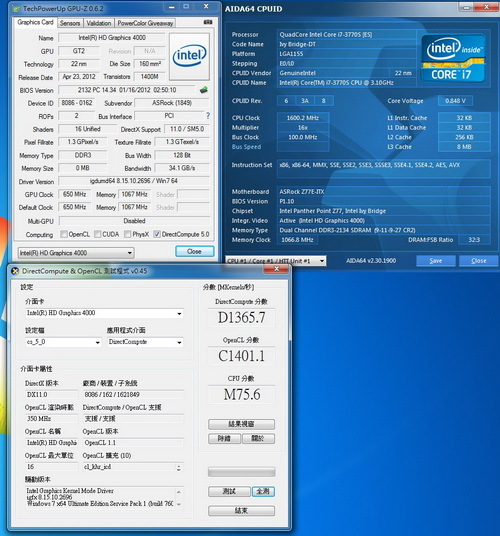This screenshot has width=500, height=536.
Task: Open the Validation tab
Action: [x=98, y=23]
